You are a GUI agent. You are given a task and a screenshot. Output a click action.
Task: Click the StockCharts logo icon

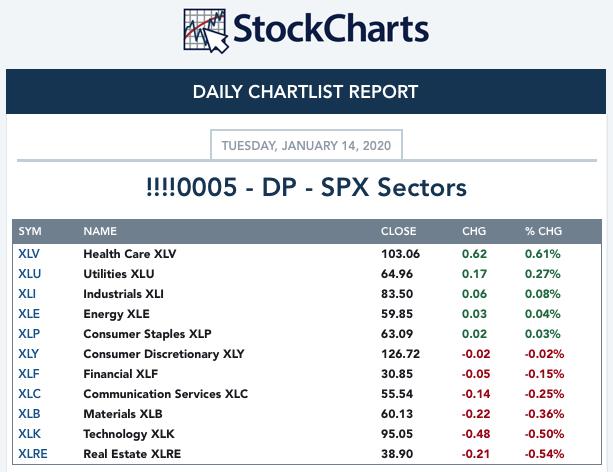tap(206, 30)
